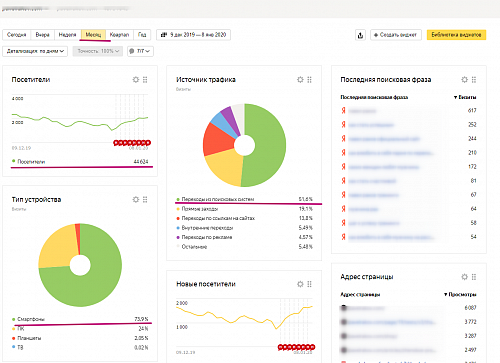The width and height of the screenshot is (500, 363).
Task: Open Детализация: по дням dropdown
Action: click(35, 51)
